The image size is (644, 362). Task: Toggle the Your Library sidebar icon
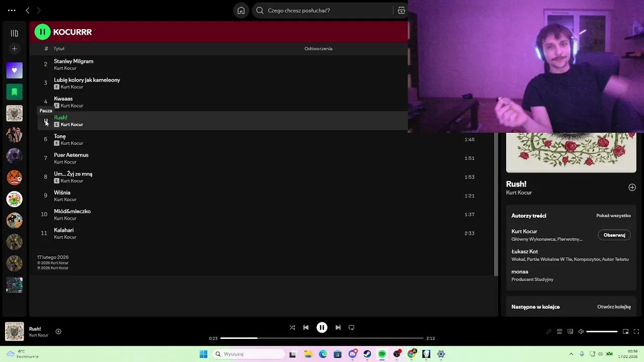coord(14,33)
